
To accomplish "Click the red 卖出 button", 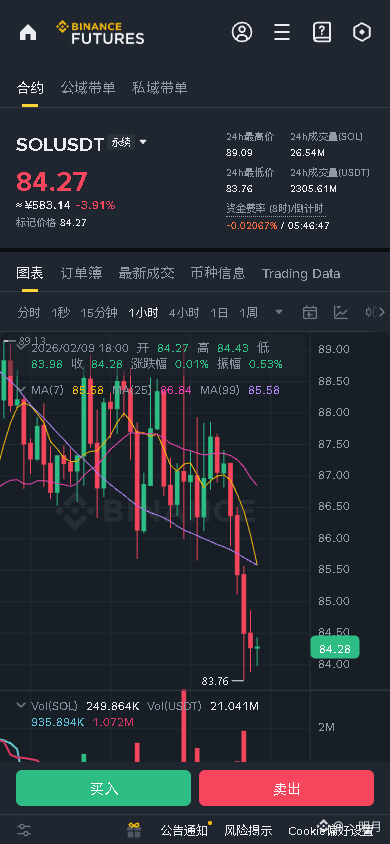I will 286,788.
